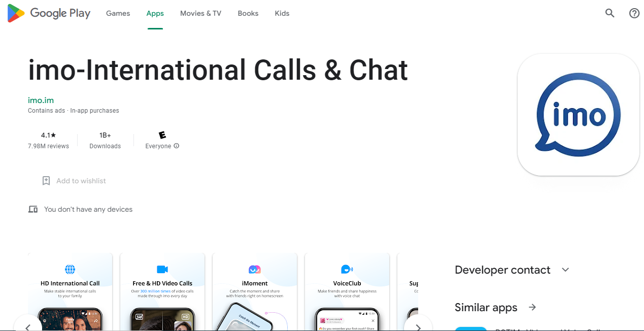Image resolution: width=644 pixels, height=331 pixels.
Task: Click the You don't have any devices text
Action: [88, 209]
